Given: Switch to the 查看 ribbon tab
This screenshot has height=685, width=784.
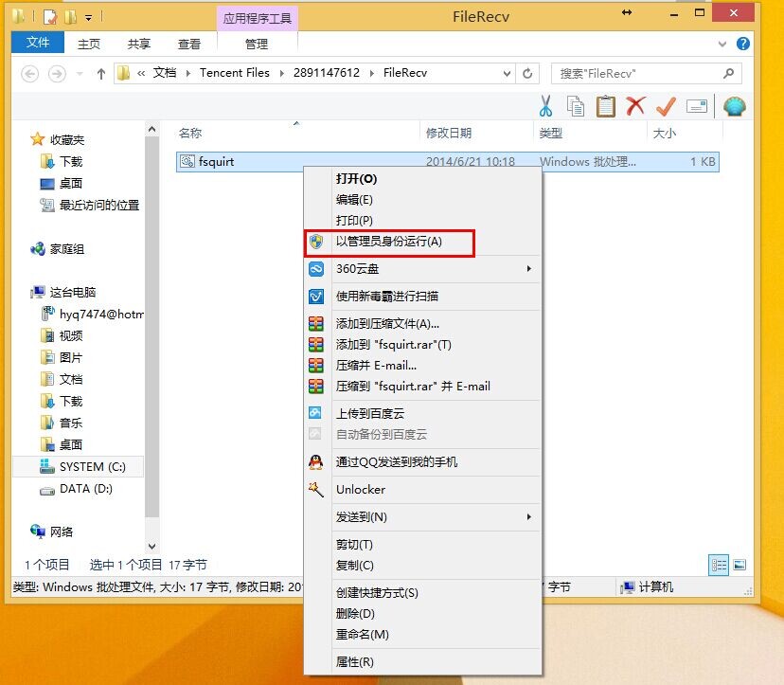Looking at the screenshot, I should (x=189, y=44).
